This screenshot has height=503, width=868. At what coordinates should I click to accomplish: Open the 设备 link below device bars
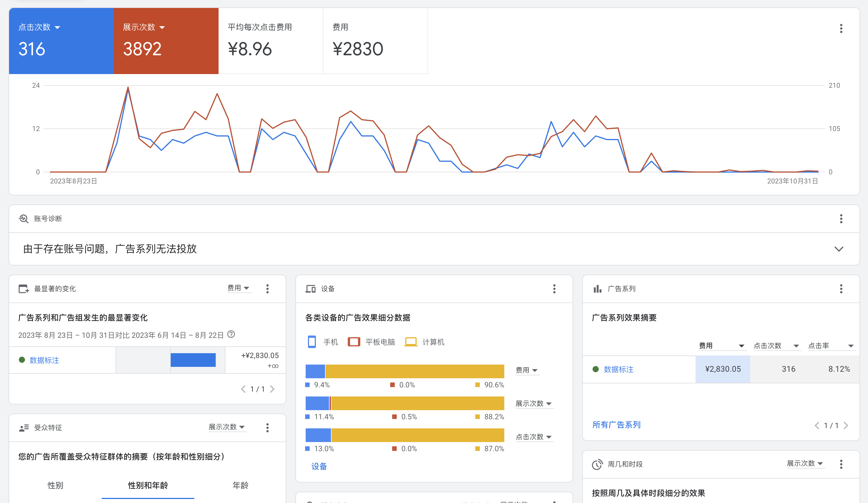click(319, 467)
